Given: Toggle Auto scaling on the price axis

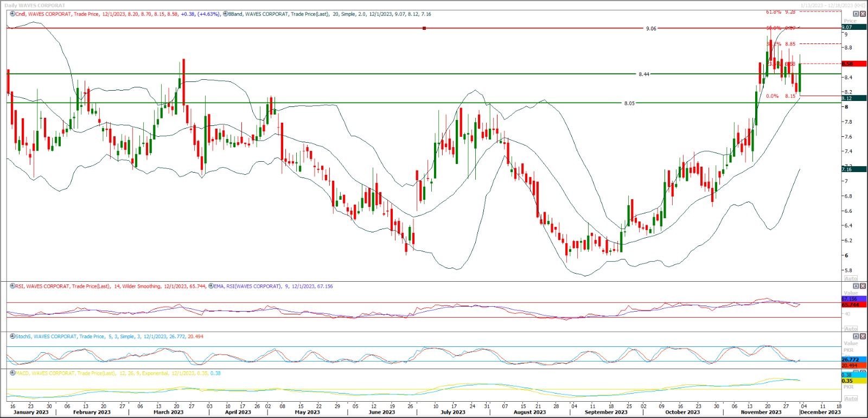Looking at the screenshot, I should coord(851,278).
